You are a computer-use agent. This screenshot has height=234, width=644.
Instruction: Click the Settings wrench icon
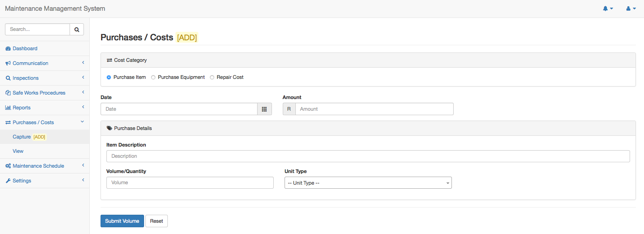(x=8, y=181)
